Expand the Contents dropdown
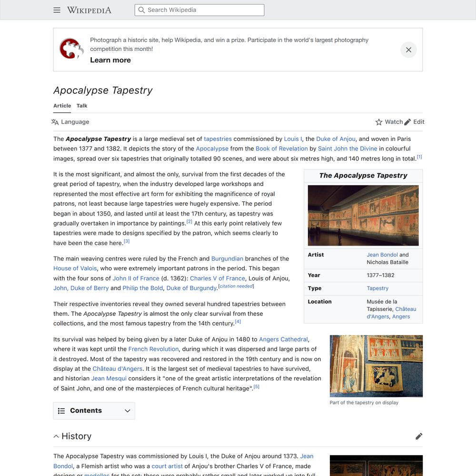 click(94, 411)
